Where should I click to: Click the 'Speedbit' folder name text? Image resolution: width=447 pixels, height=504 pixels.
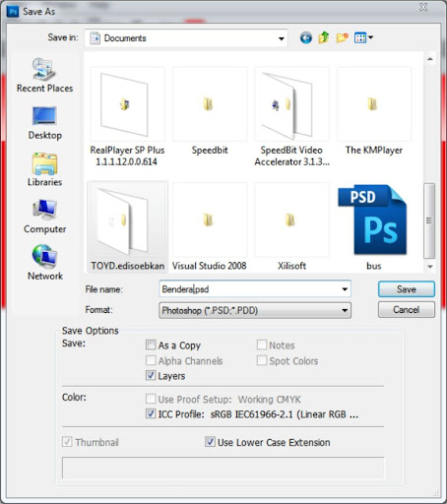210,150
